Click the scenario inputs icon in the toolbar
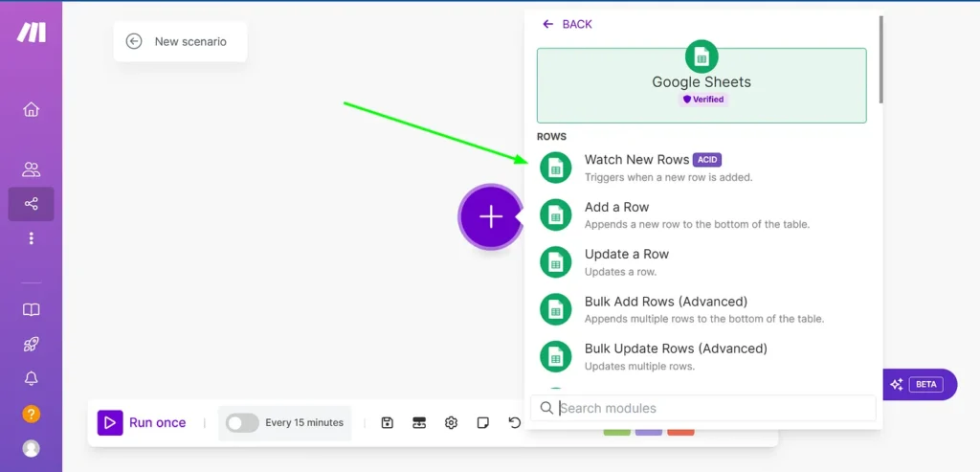Screen dimensions: 980x472 click(419, 423)
